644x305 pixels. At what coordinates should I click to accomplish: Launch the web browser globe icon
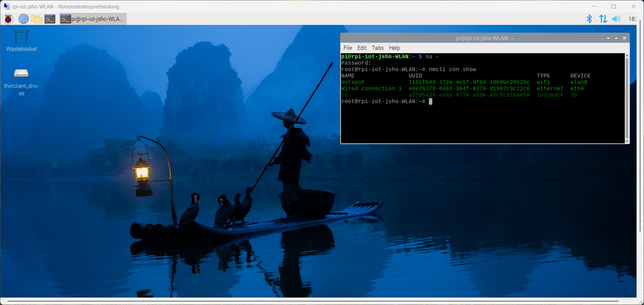pyautogui.click(x=23, y=19)
